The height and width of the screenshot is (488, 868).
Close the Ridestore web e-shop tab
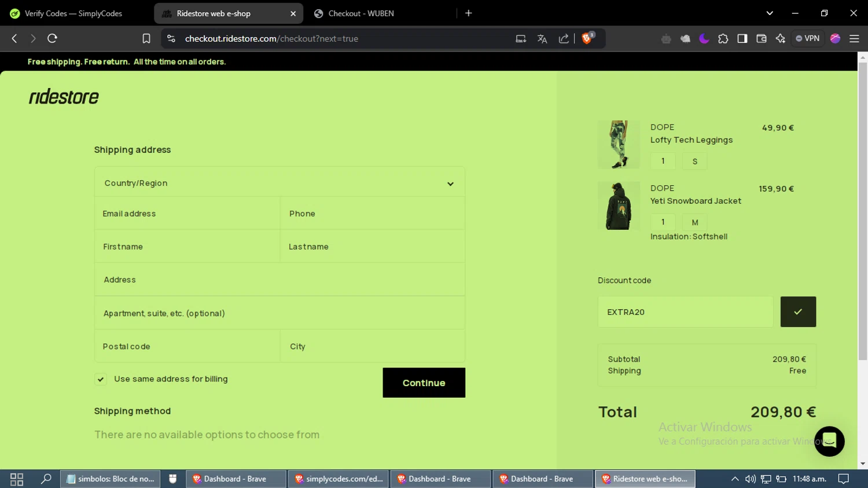tap(293, 13)
